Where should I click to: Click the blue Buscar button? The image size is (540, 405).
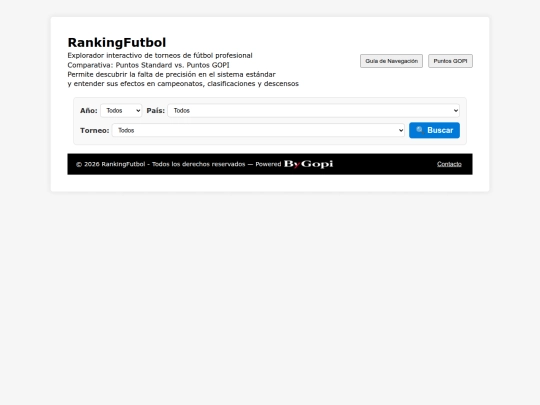[434, 130]
